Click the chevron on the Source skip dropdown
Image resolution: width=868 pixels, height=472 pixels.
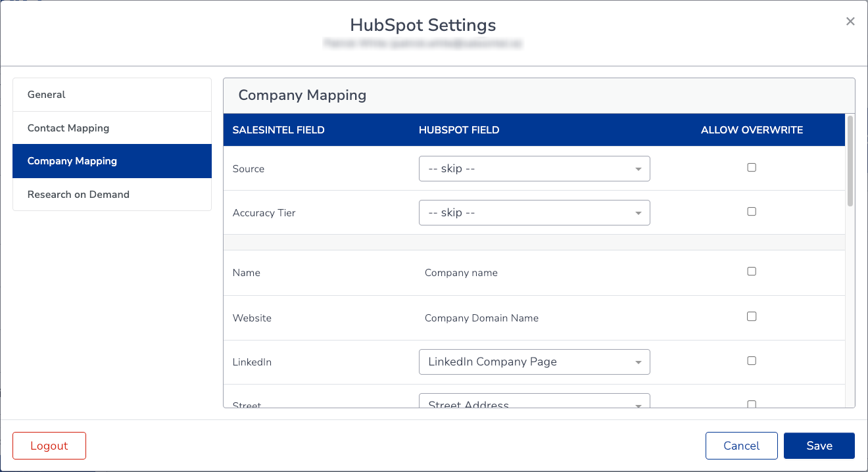(637, 168)
